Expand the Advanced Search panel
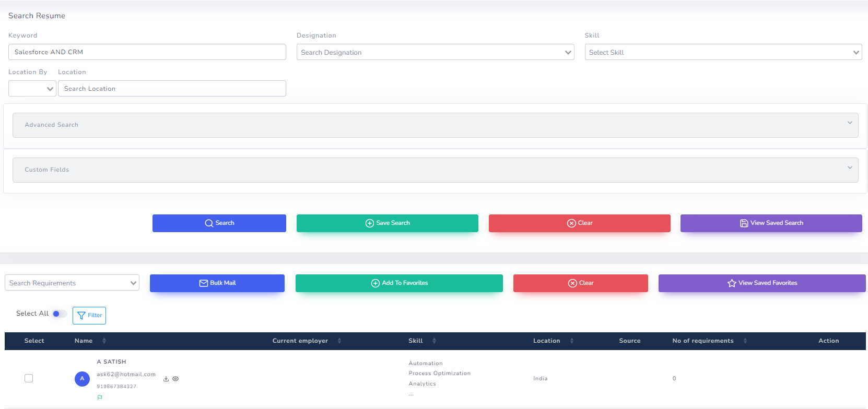This screenshot has width=868, height=409. (x=436, y=125)
